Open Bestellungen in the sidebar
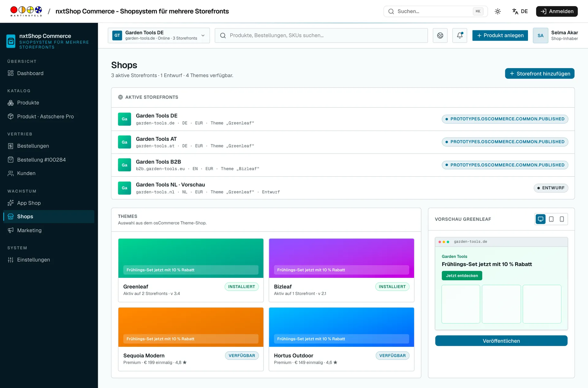 49,146
